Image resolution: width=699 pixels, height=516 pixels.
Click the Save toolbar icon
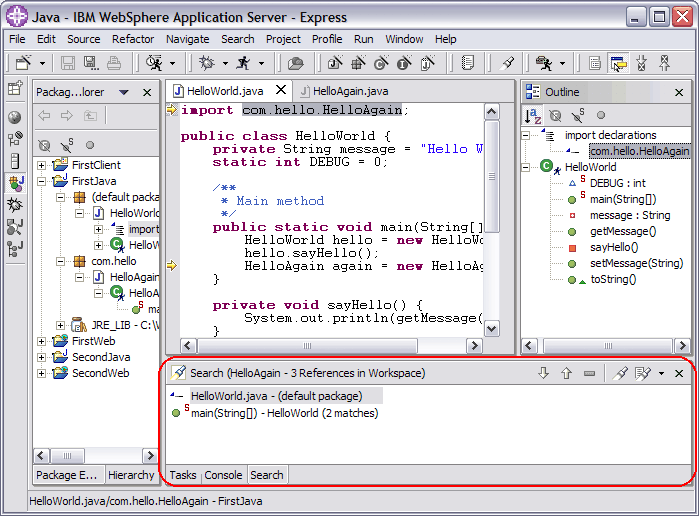68,63
